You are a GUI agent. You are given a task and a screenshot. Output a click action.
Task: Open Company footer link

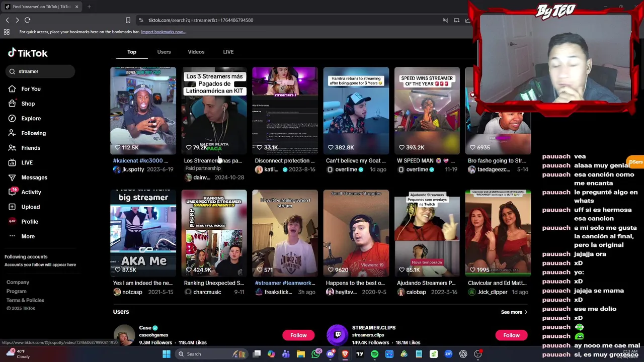click(18, 282)
